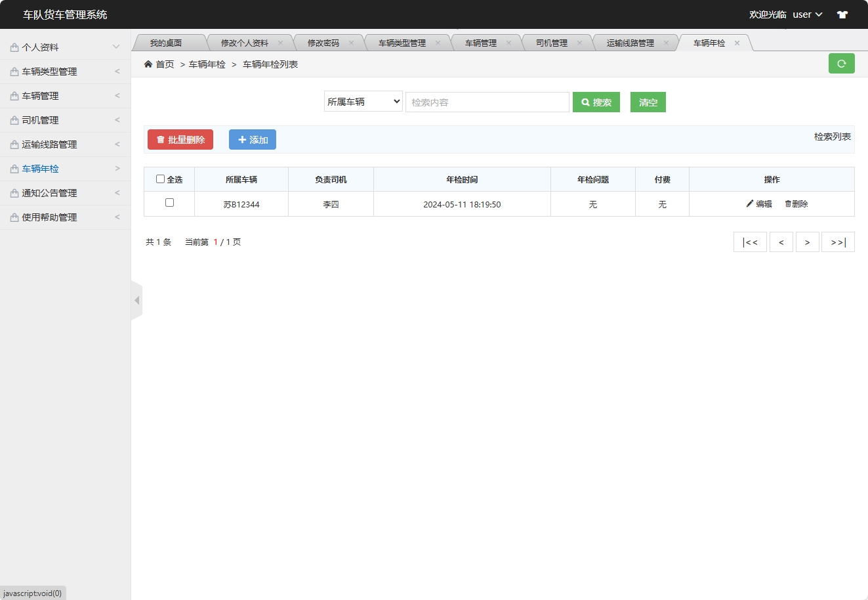Image resolution: width=868 pixels, height=600 pixels.
Task: Open the 所属车辆 dropdown
Action: click(x=363, y=102)
